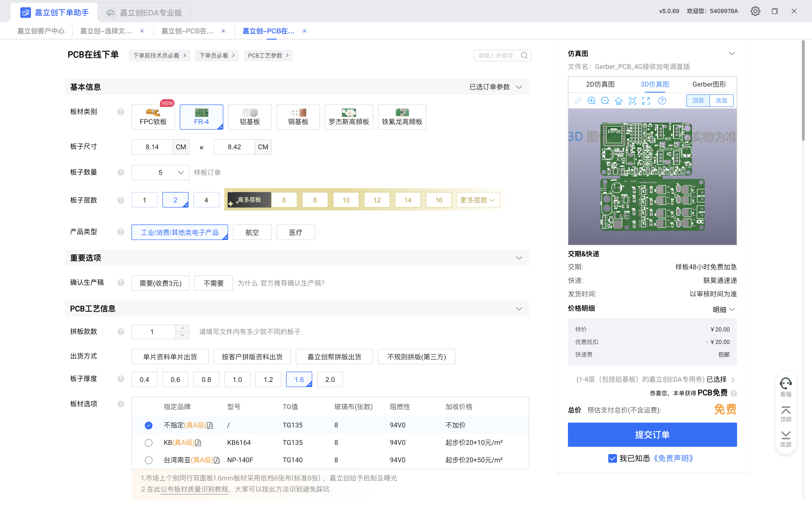Image resolution: width=812 pixels, height=508 pixels.
Task: Click help icon next to 板子层数
Action: (121, 200)
